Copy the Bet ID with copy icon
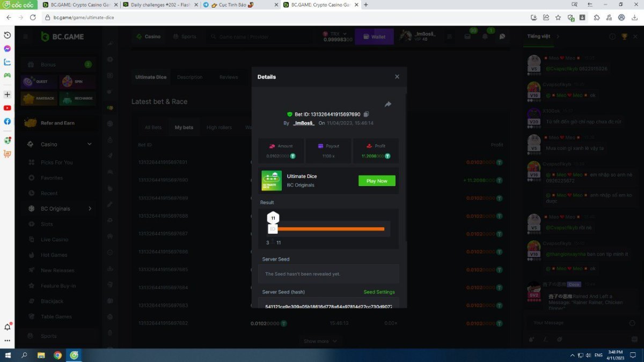This screenshot has height=362, width=644. [x=367, y=114]
